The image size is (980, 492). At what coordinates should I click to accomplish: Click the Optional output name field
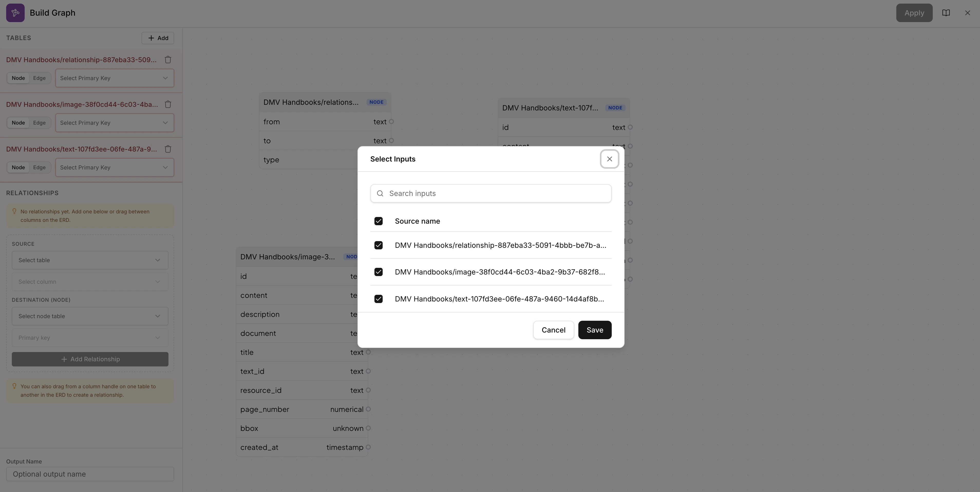click(x=90, y=474)
